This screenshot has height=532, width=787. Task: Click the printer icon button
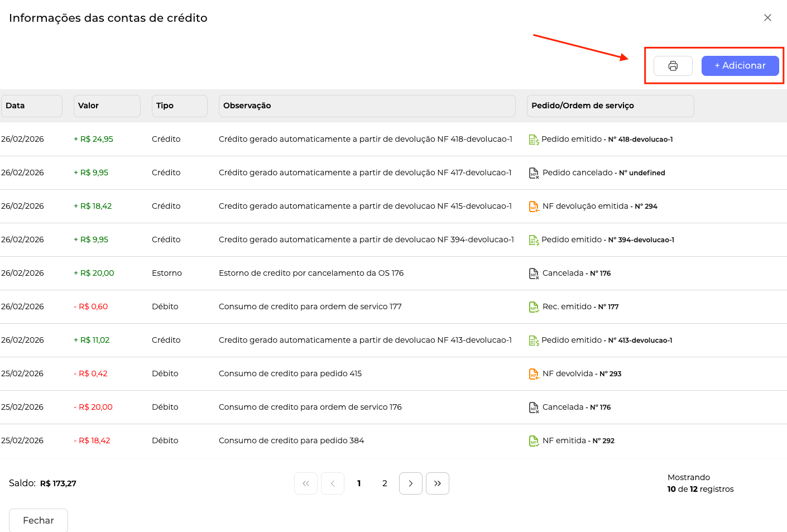pos(673,66)
